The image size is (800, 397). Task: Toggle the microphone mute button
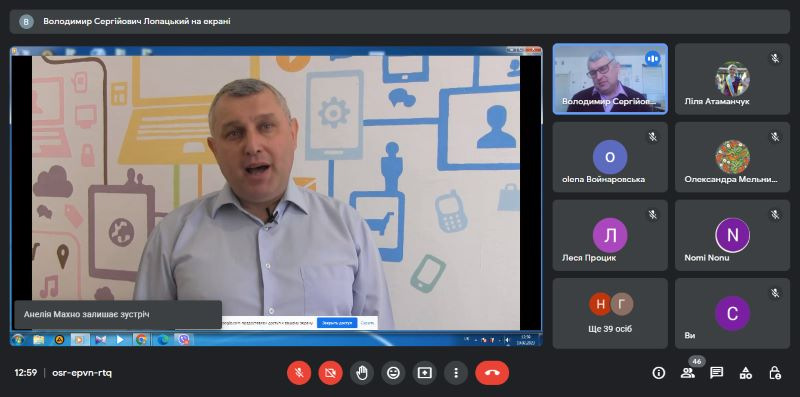point(299,373)
